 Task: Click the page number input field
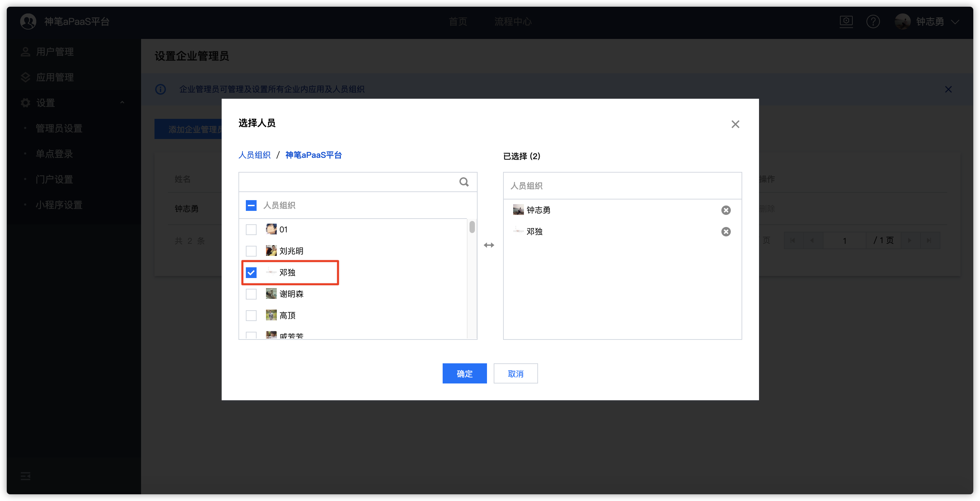[x=844, y=240]
